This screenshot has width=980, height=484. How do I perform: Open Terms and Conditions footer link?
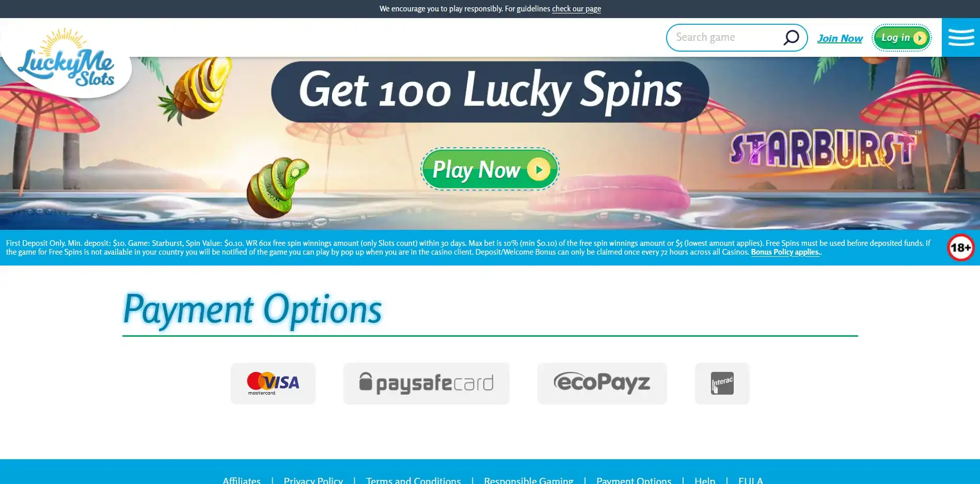(x=414, y=480)
